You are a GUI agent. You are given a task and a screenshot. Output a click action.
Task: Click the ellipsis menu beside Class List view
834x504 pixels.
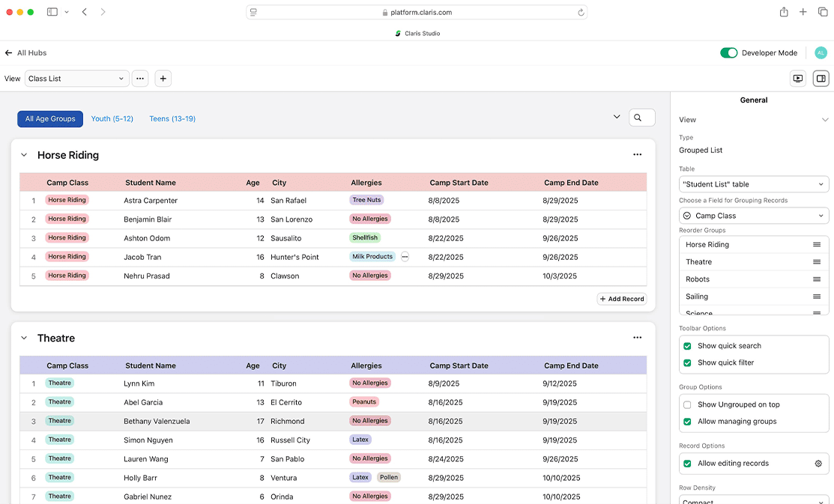pyautogui.click(x=140, y=78)
